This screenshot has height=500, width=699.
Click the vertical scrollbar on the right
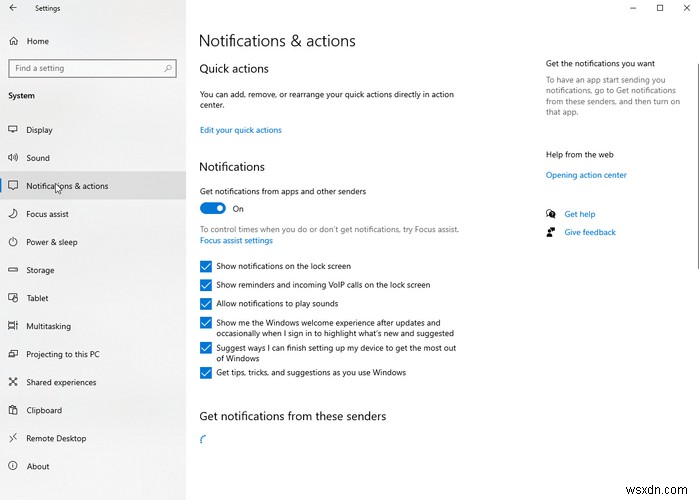[x=697, y=166]
